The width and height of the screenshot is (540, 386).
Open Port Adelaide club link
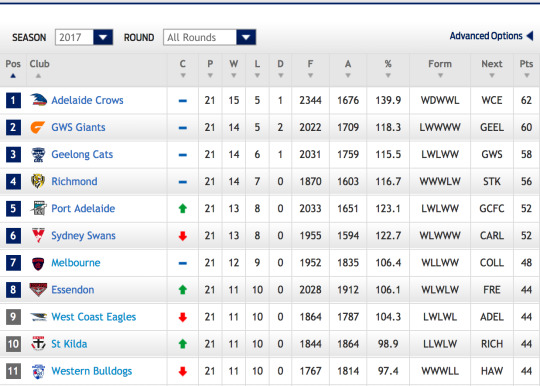pyautogui.click(x=83, y=208)
